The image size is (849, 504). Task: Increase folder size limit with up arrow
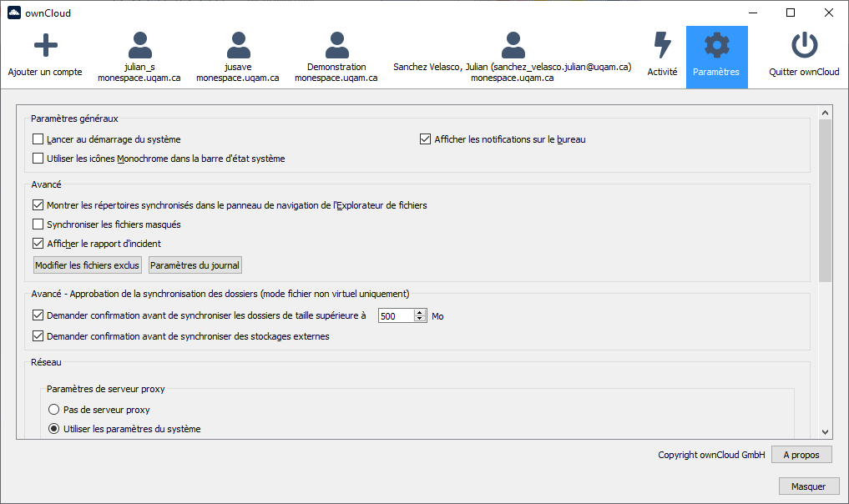(420, 312)
